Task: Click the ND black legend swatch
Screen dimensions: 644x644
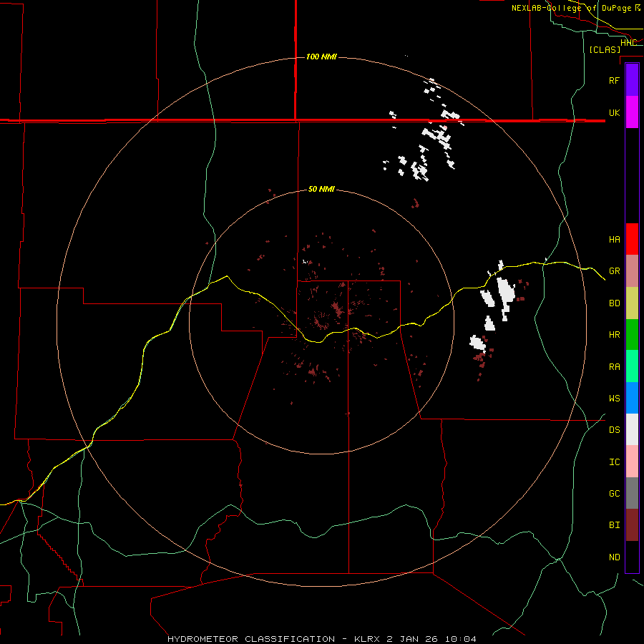Action: [x=632, y=557]
